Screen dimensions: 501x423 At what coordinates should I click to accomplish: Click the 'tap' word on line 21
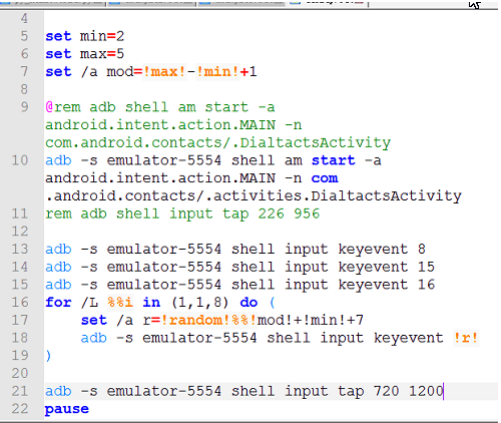tap(351, 392)
